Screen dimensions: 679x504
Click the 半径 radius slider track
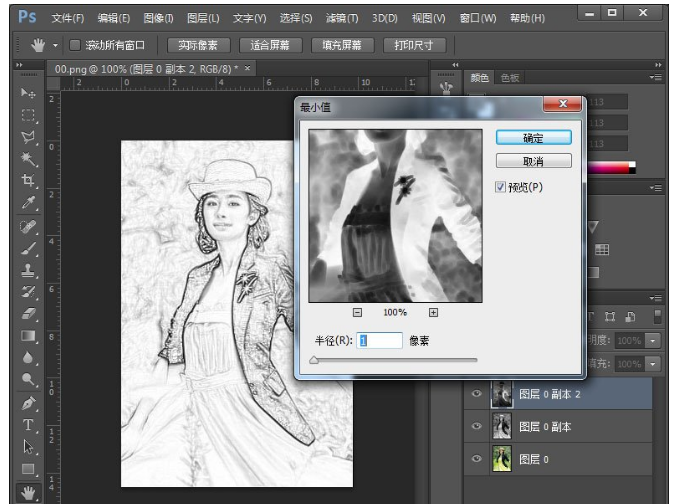[x=393, y=359]
